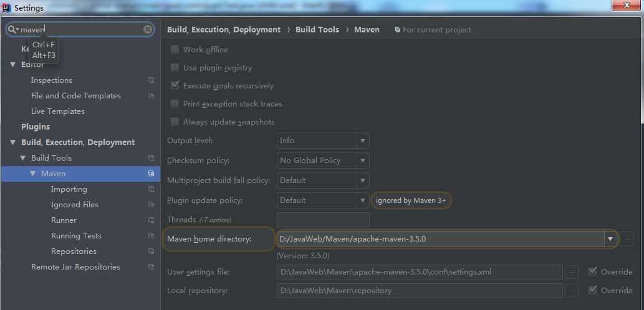Click the User settings file path field

420,272
